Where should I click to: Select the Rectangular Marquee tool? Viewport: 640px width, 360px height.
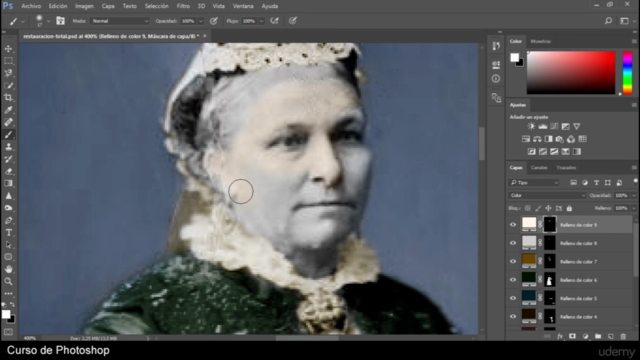(x=9, y=61)
